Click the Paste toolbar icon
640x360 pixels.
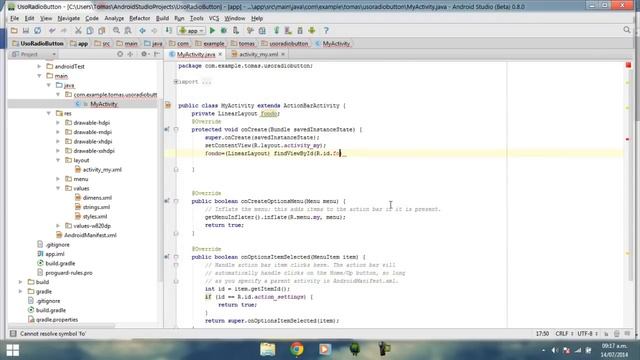pos(102,31)
